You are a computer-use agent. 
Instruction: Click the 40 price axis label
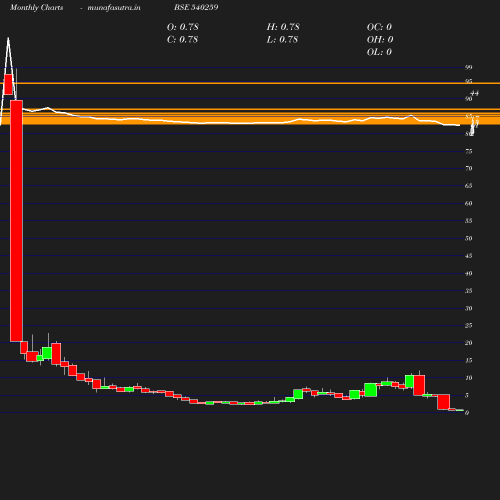[x=469, y=274]
